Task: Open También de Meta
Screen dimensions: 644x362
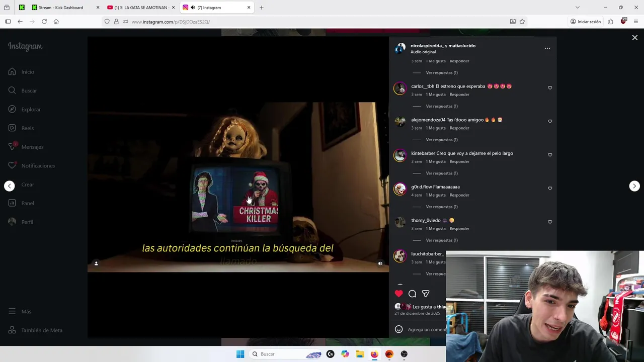Action: click(x=35, y=330)
